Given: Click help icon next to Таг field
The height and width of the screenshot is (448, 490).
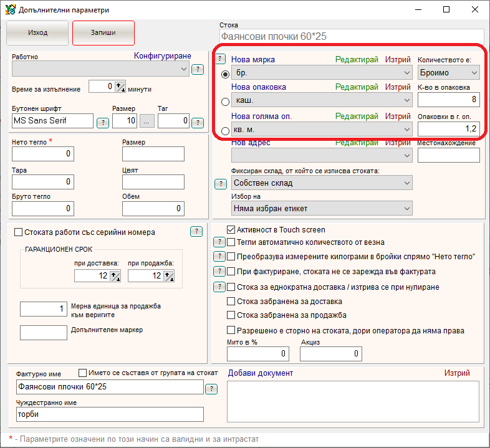Looking at the screenshot, I should tap(198, 123).
